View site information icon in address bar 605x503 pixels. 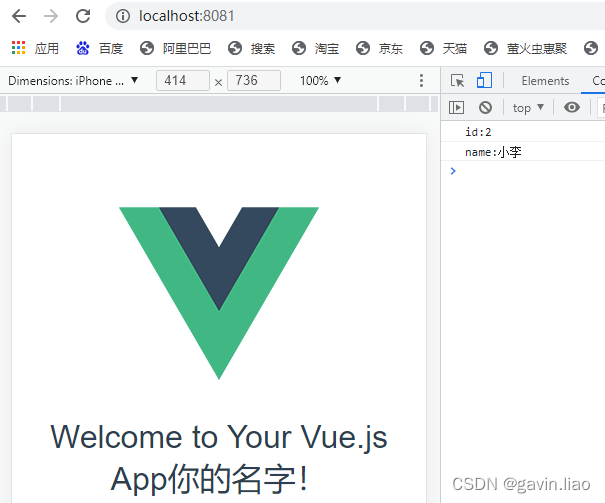[x=123, y=16]
